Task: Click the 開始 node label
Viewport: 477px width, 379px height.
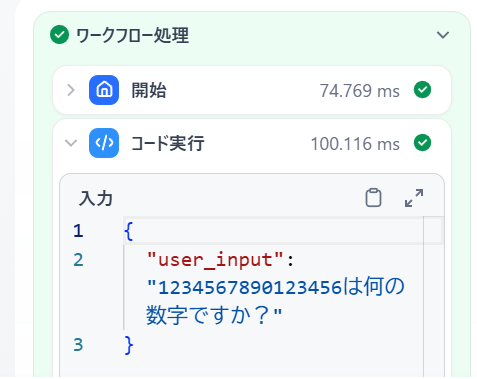Action: click(x=149, y=90)
